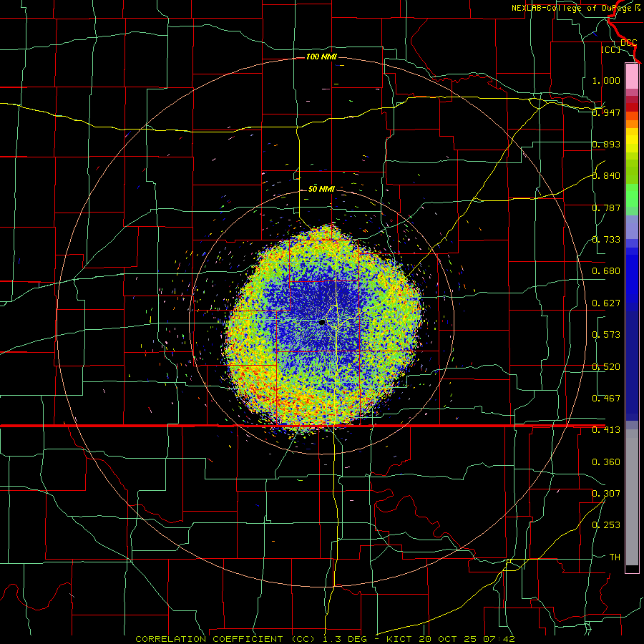Click the DCC label above the color scale

click(x=628, y=43)
